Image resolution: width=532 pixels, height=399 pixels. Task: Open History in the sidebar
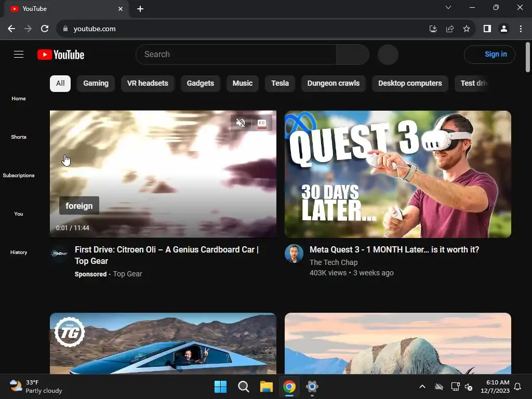[x=19, y=252]
